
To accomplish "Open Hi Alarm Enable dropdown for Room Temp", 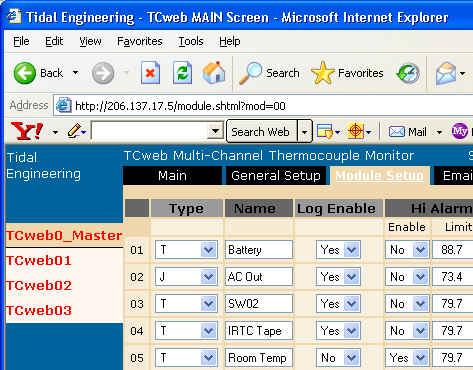I will pyautogui.click(x=420, y=358).
